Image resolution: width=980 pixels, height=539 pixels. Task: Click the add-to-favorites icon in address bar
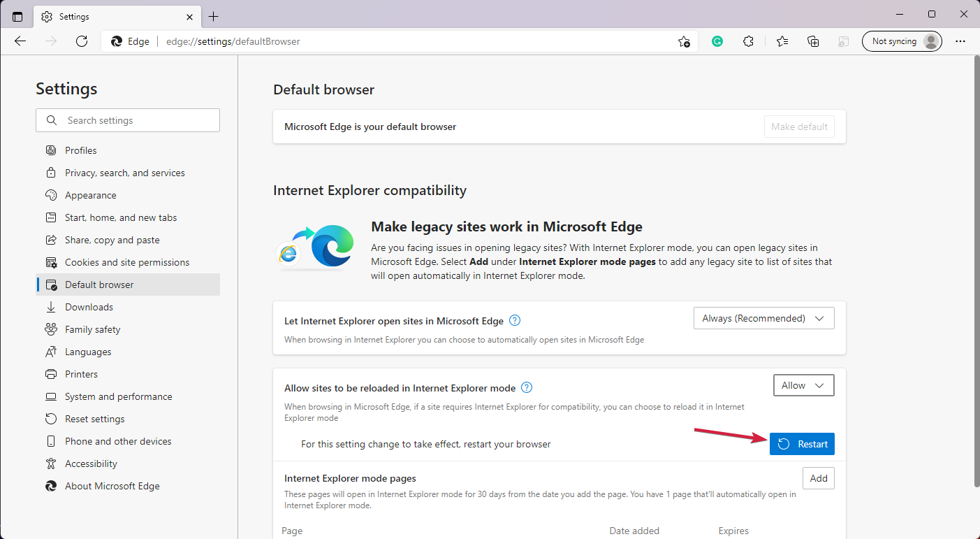click(x=684, y=42)
